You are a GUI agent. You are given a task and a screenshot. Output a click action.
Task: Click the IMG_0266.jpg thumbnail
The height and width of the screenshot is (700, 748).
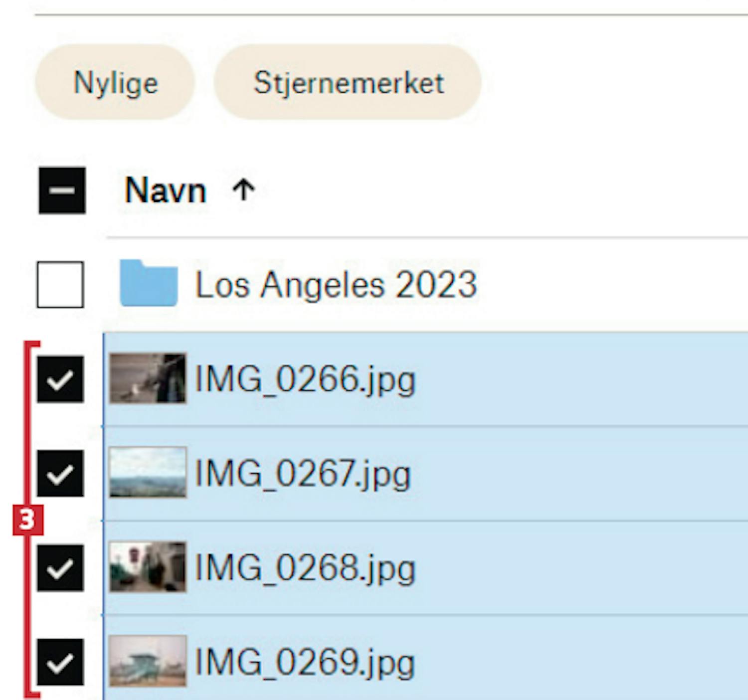click(x=148, y=378)
